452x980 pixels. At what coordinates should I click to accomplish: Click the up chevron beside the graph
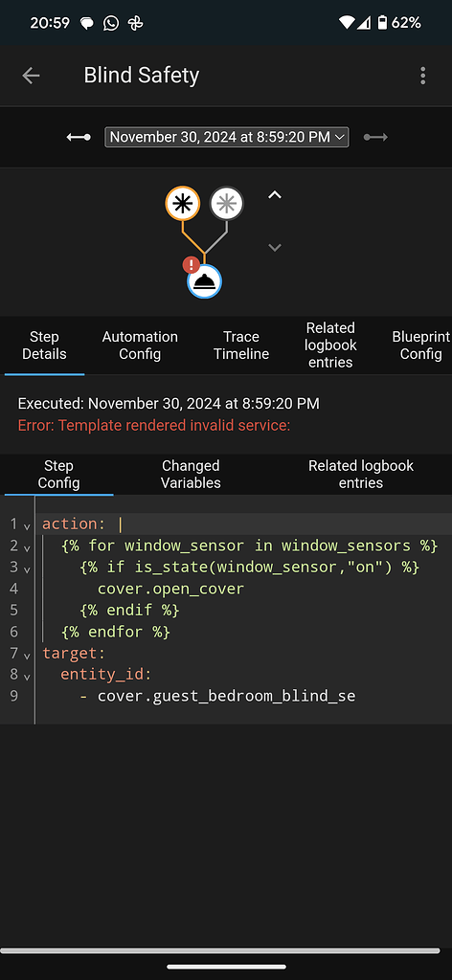(275, 195)
